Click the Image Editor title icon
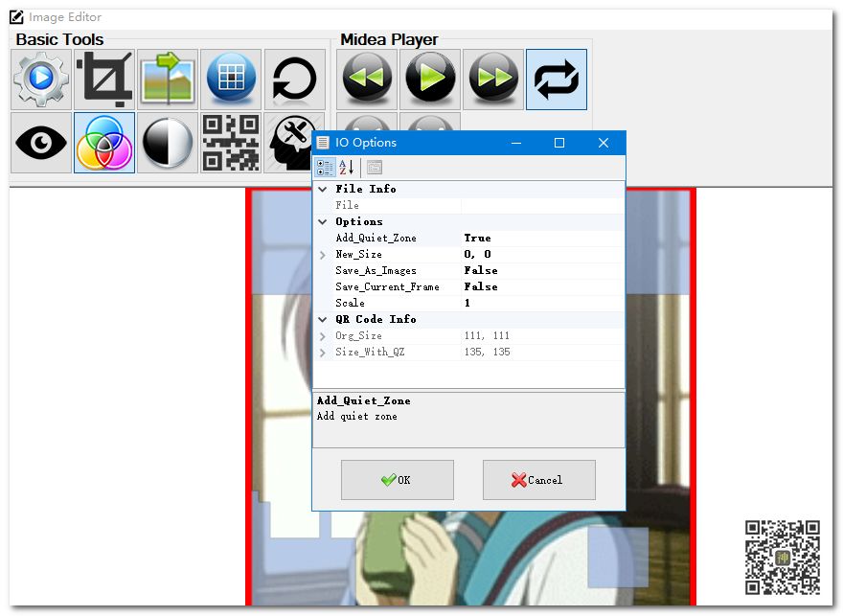The image size is (843, 616). click(16, 17)
